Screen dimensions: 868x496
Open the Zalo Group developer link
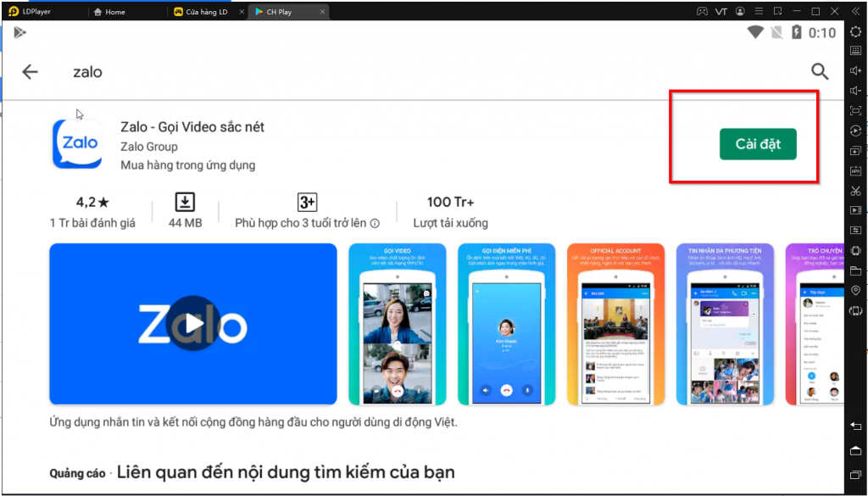(149, 147)
